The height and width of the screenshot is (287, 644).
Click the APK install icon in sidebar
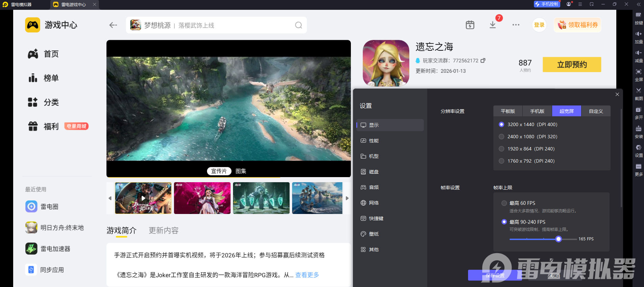pos(638,129)
